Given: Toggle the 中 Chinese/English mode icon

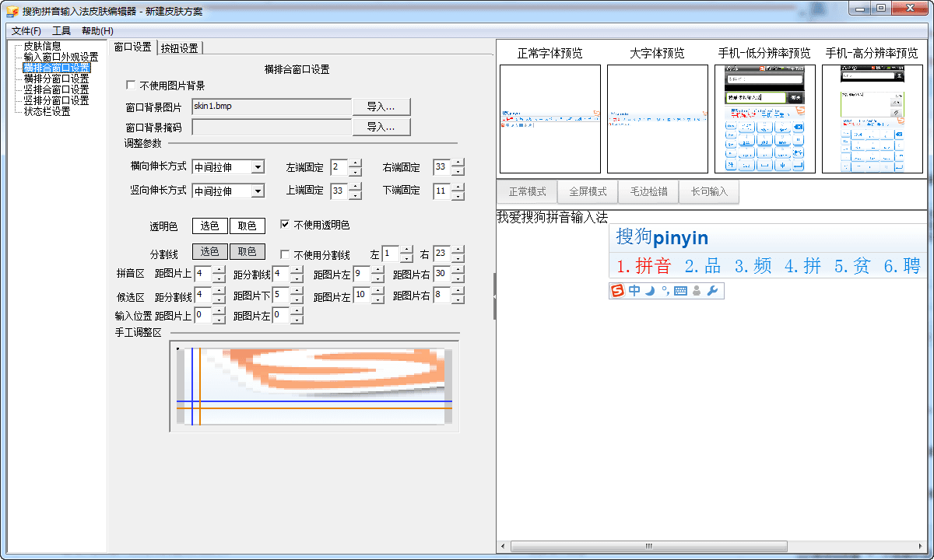Looking at the screenshot, I should point(634,291).
